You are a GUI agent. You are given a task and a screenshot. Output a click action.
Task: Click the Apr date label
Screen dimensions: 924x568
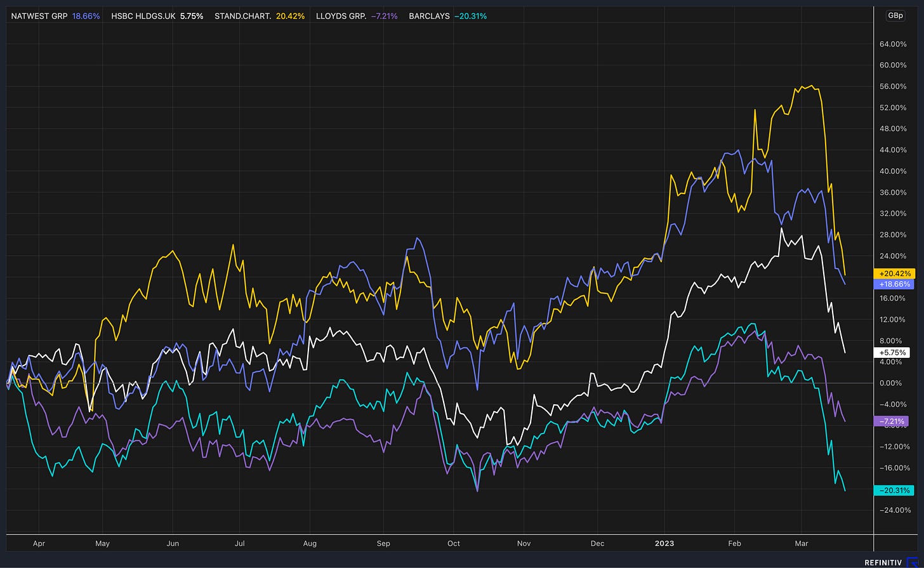[x=39, y=544]
